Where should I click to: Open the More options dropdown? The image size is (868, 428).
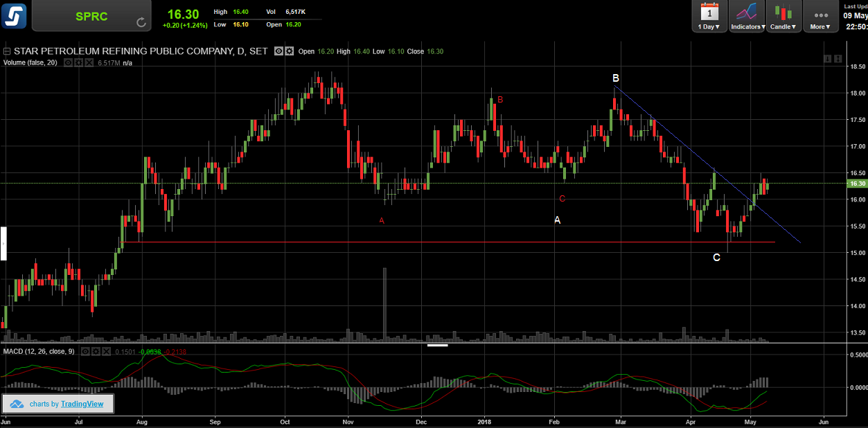pyautogui.click(x=821, y=16)
